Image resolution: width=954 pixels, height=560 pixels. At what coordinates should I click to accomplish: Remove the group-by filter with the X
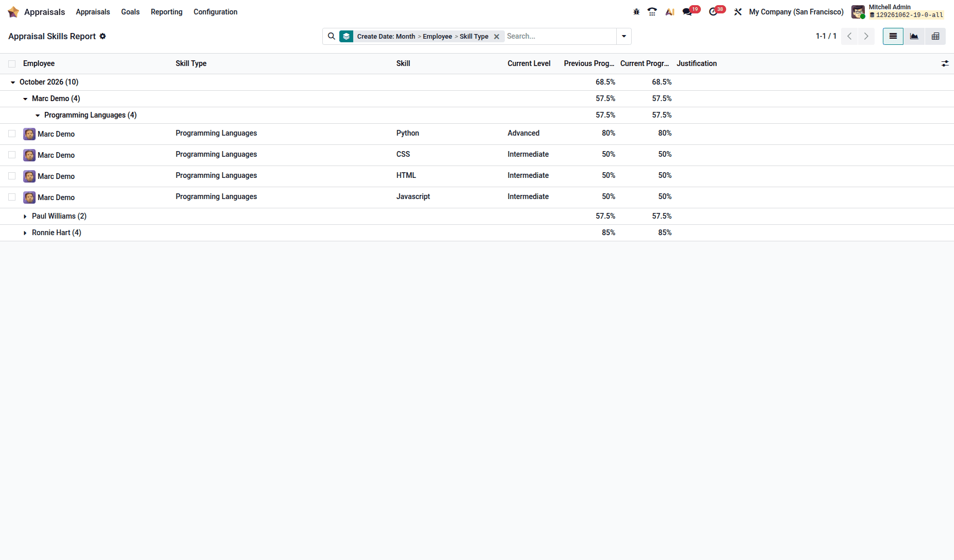point(497,37)
